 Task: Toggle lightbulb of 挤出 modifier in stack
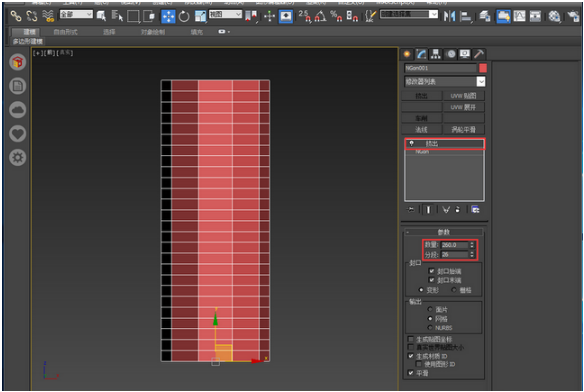tap(412, 143)
